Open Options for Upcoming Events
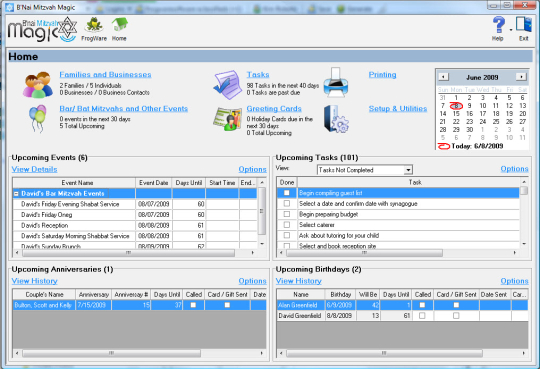Image resolution: width=540 pixels, height=369 pixels. pyautogui.click(x=252, y=170)
